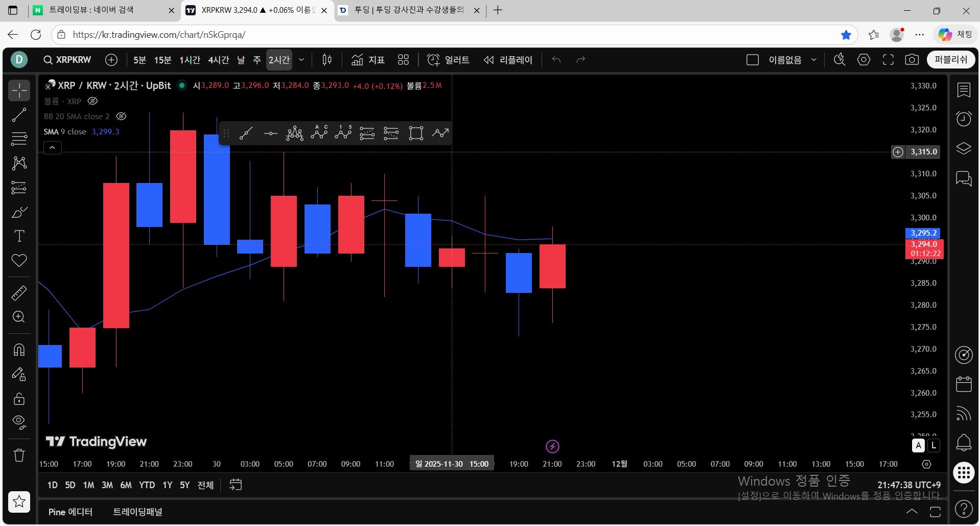980x526 pixels.
Task: Switch to the 4시간 interval
Action: (x=219, y=60)
